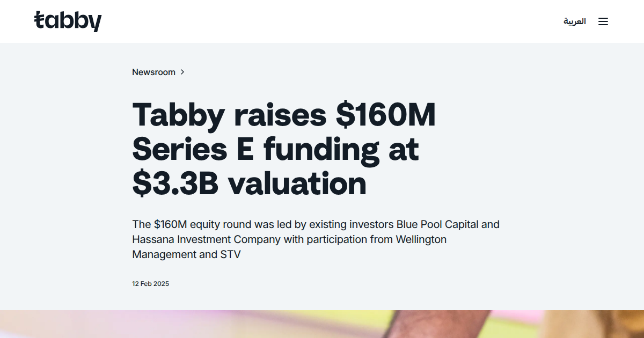Select the hamburger menu icon top right
The width and height of the screenshot is (644, 338).
tap(603, 21)
